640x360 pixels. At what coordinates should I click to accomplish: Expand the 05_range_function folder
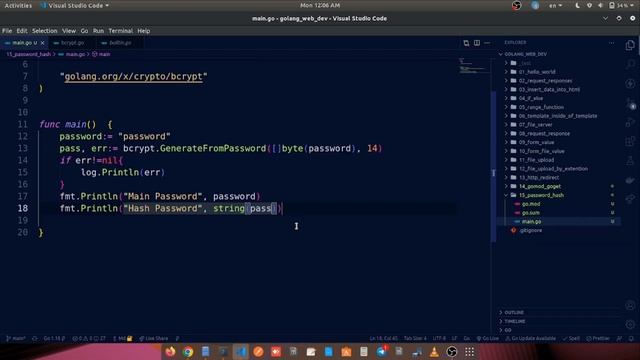pos(541,107)
